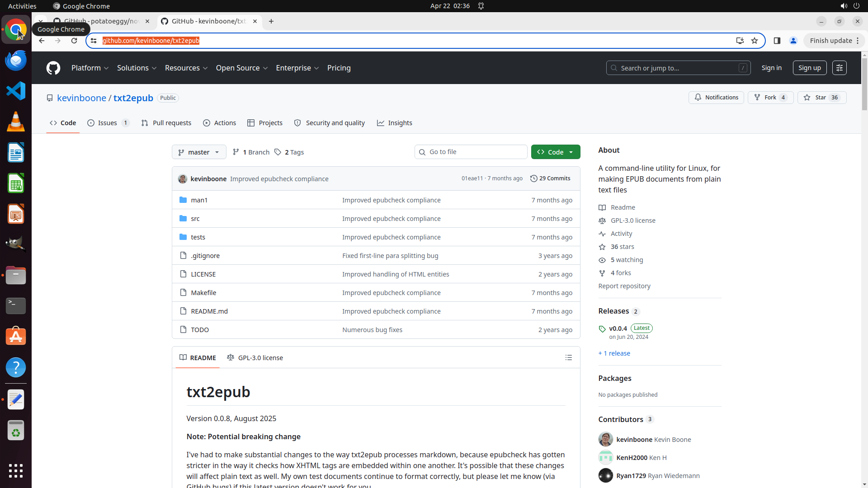
Task: Click the commits history clock icon
Action: (x=534, y=178)
